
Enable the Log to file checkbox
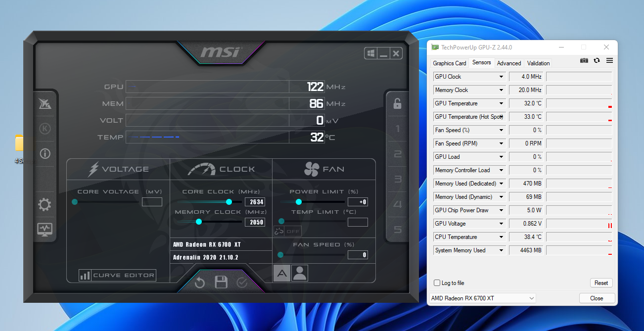pos(437,283)
